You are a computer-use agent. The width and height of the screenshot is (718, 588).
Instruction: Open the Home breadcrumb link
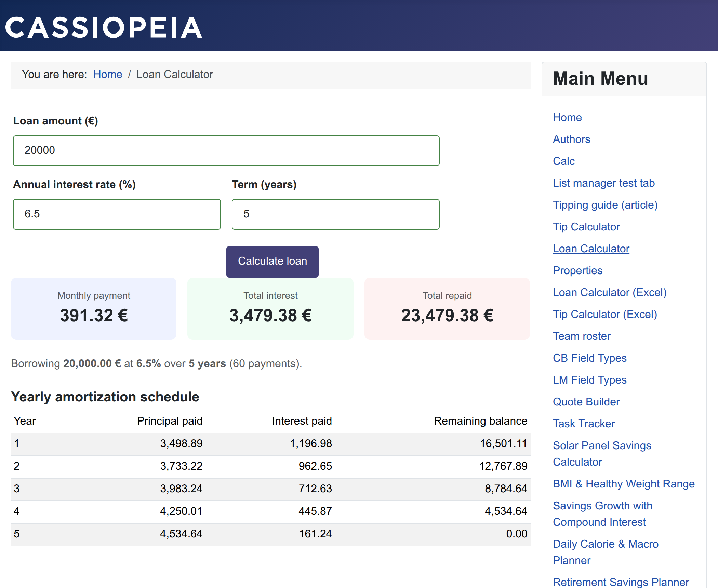pyautogui.click(x=108, y=74)
